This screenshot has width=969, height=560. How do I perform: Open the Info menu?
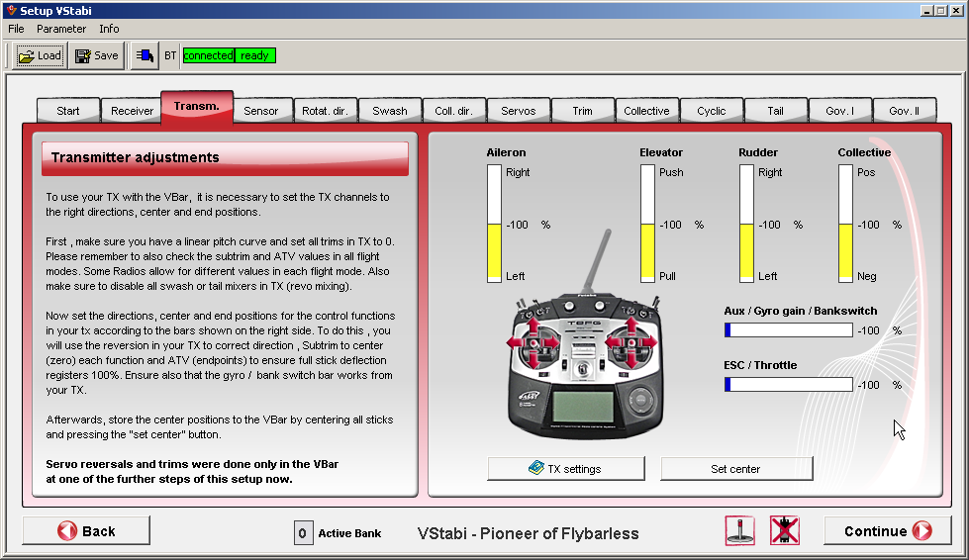109,29
